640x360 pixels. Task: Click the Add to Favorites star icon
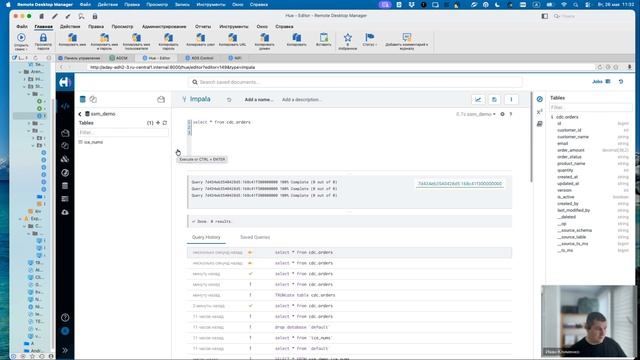click(348, 38)
